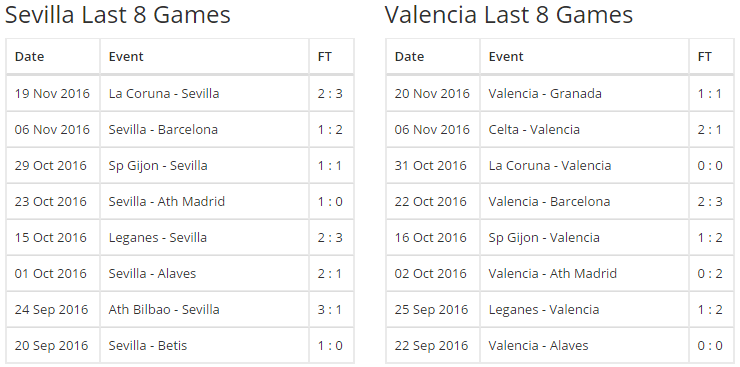Select the Valencia - Ath Madrid event
Viewport: 740px width, 367px height.
553,274
